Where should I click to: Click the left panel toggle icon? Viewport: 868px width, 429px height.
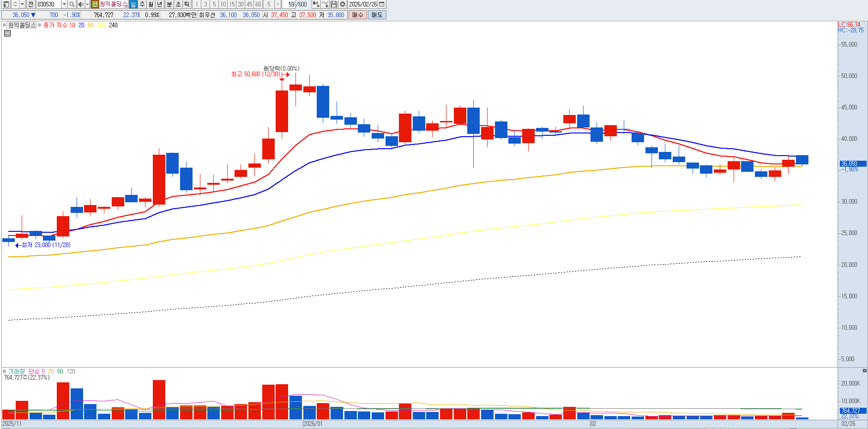pos(6,4)
